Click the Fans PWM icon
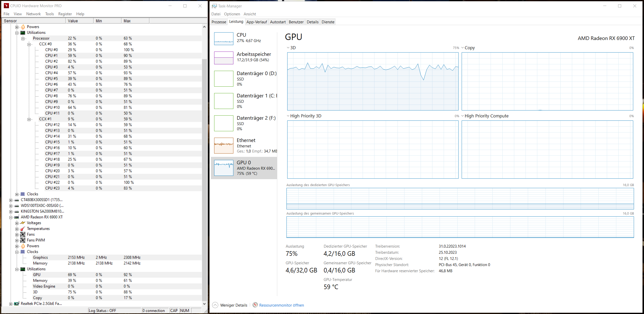Viewport: 644px width, 314px height. point(23,240)
